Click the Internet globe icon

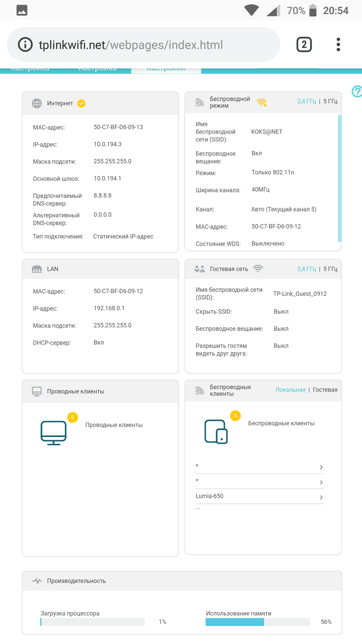click(37, 103)
